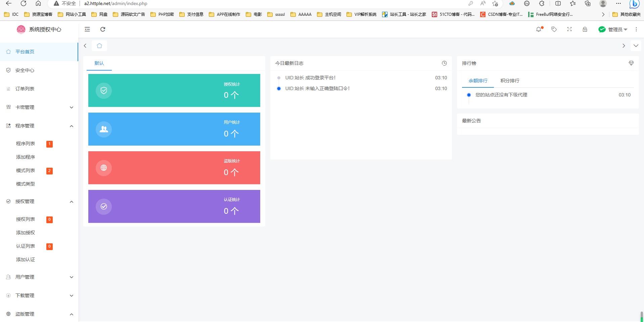Viewport: 644px width, 322px height.
Task: Toggle fullscreen with the expand arrows icon
Action: point(569,29)
